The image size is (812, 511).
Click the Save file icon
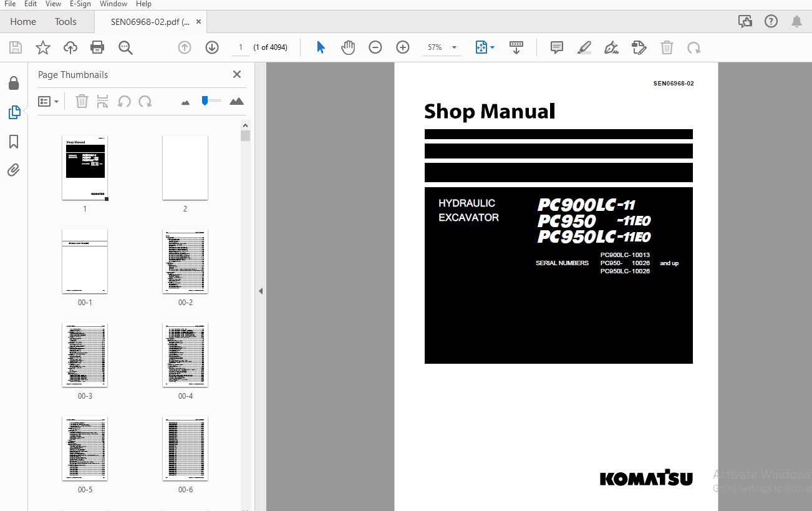[16, 47]
